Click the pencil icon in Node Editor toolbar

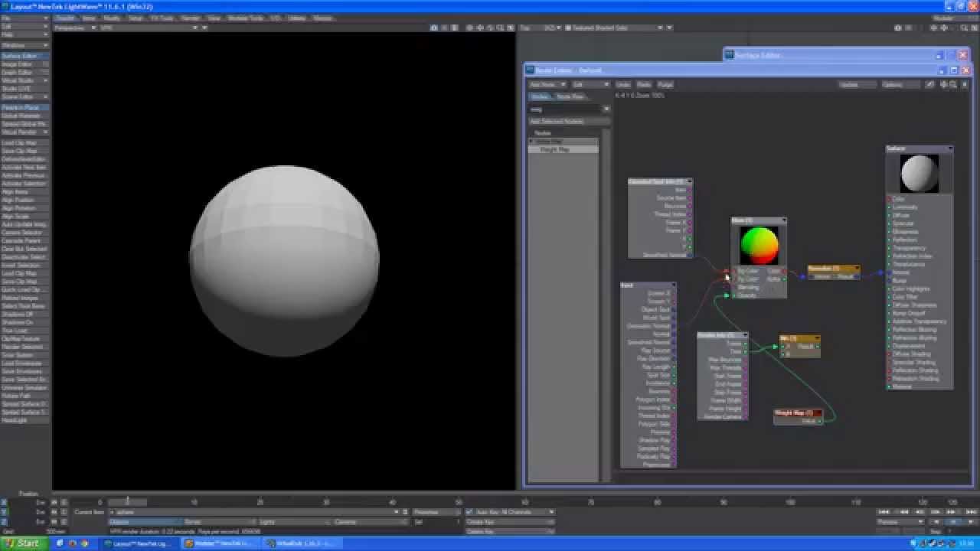(929, 84)
